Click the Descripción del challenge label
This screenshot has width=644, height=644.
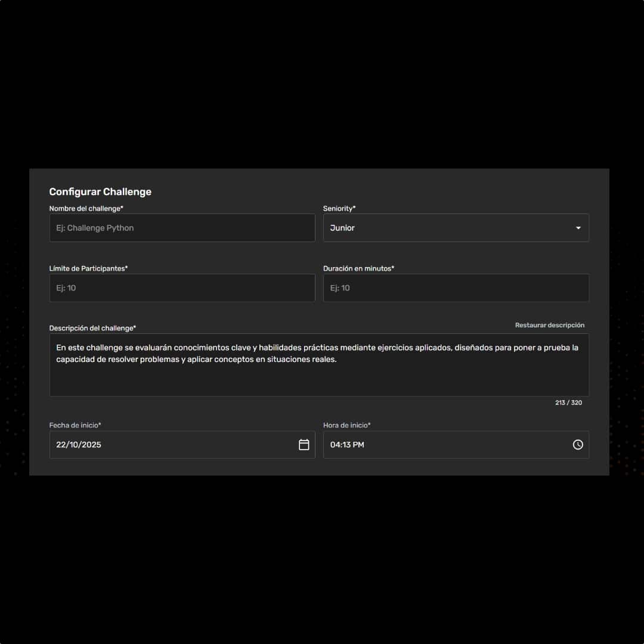pyautogui.click(x=92, y=328)
